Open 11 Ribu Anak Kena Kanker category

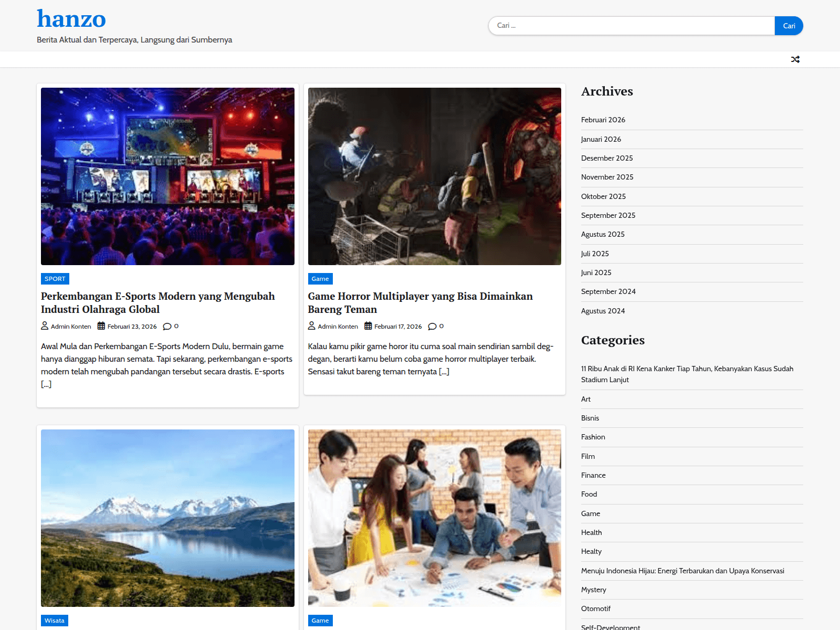click(x=687, y=374)
